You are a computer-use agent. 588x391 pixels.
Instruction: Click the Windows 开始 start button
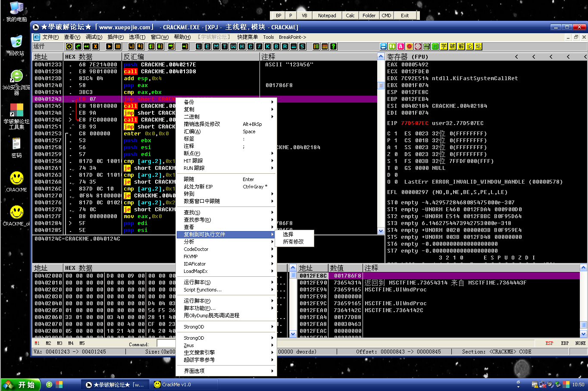click(x=21, y=385)
